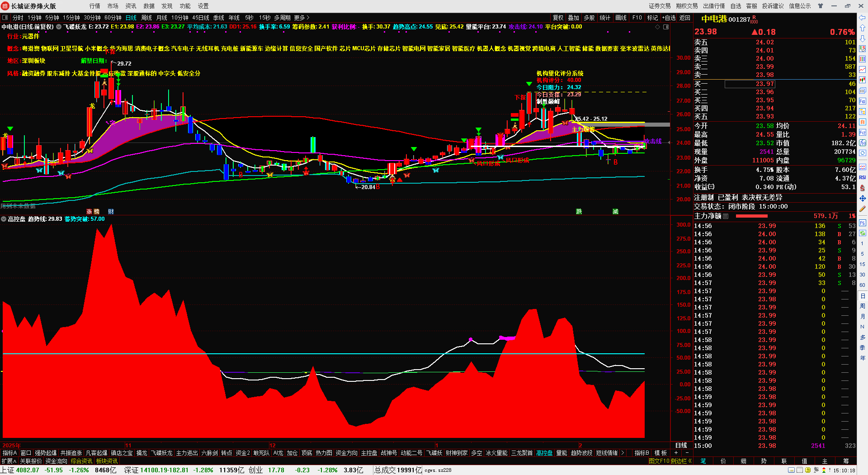Switch to the 周线 period tab
Viewport: 868px width, 475px height.
146,18
